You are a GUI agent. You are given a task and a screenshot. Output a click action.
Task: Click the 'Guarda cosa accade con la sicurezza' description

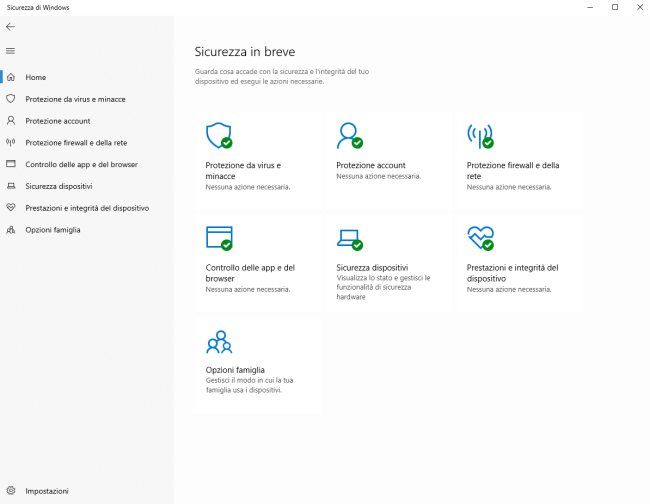[x=282, y=77]
